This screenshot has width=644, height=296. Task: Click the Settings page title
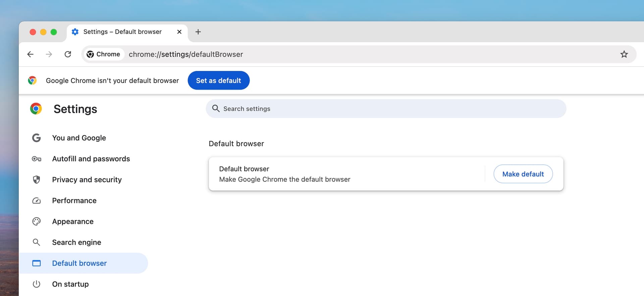click(75, 109)
